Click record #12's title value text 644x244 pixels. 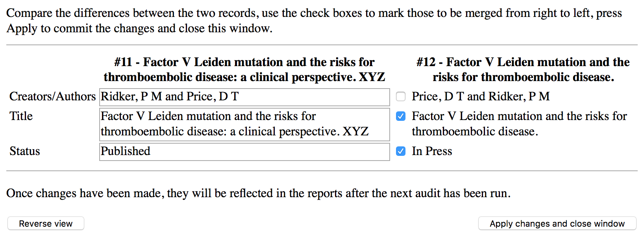[x=519, y=124]
